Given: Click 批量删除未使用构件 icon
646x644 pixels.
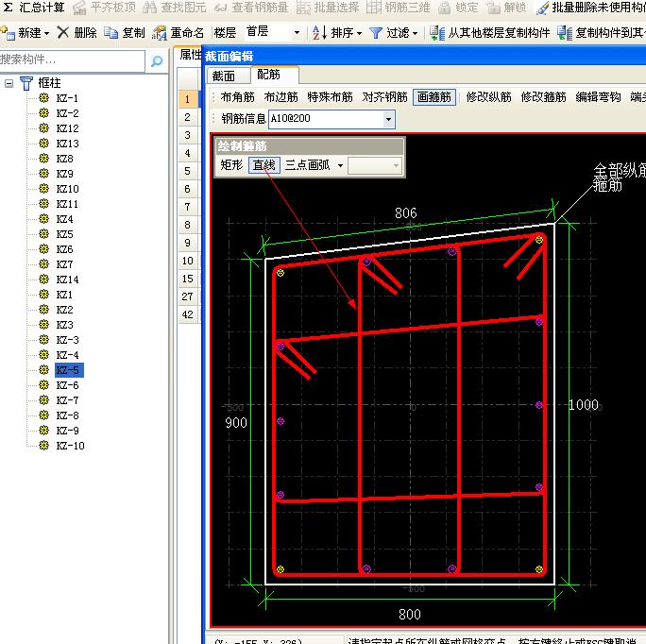Looking at the screenshot, I should tap(542, 8).
